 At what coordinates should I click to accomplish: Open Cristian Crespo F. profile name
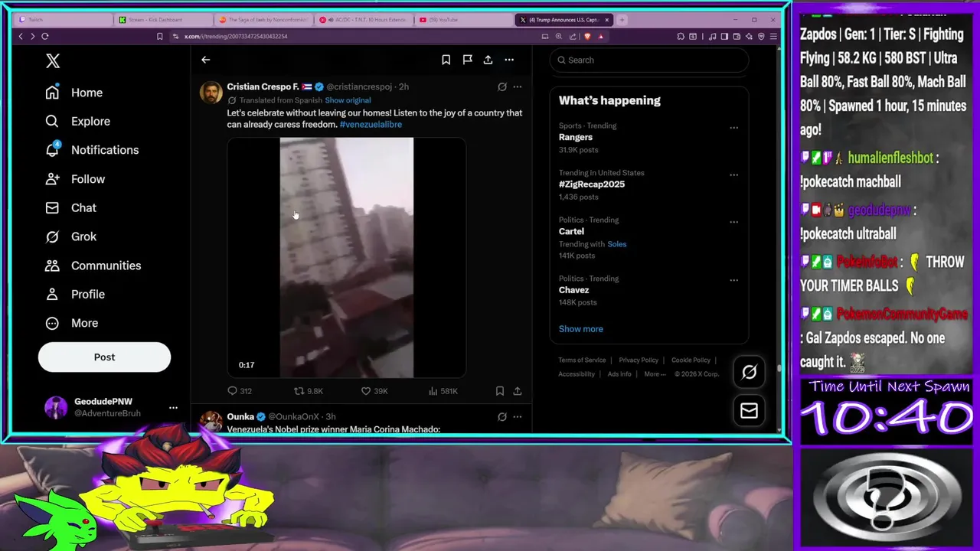(x=263, y=87)
